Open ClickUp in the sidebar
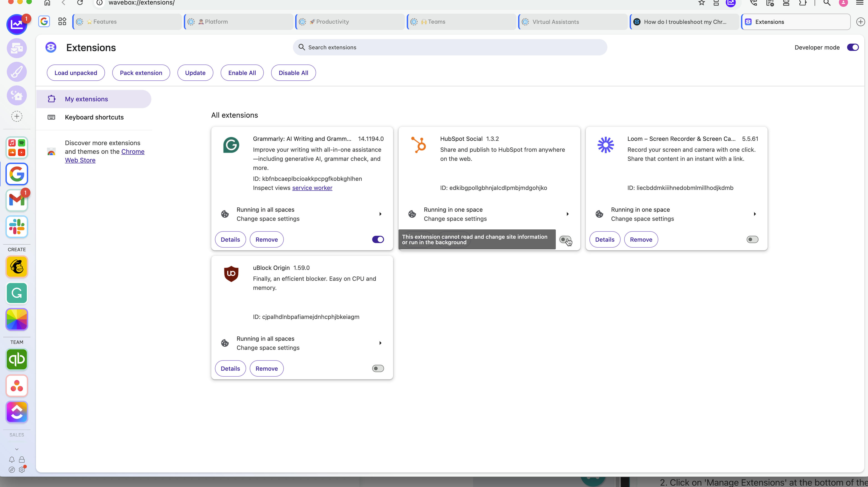The height and width of the screenshot is (487, 868). [x=17, y=412]
